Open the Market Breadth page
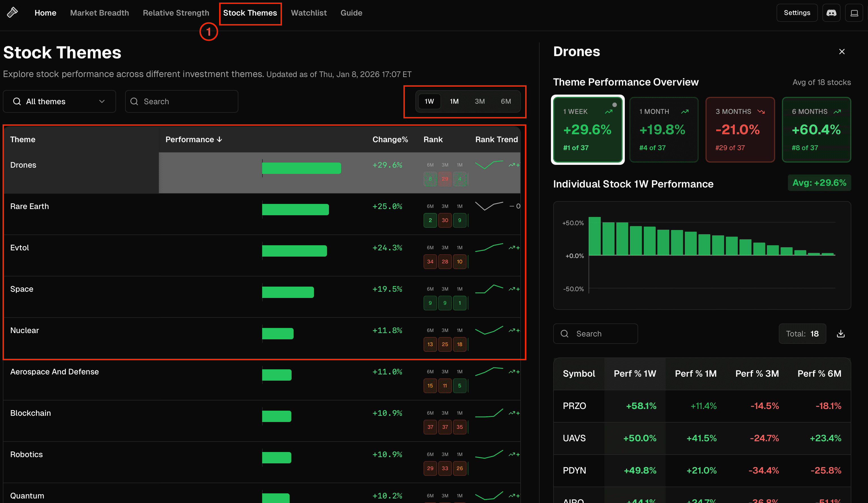 tap(100, 13)
